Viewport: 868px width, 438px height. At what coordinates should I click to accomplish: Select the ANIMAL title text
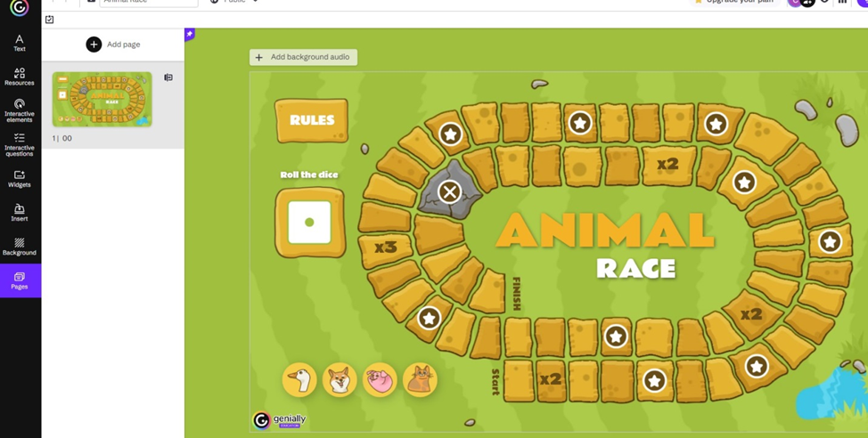pos(605,230)
